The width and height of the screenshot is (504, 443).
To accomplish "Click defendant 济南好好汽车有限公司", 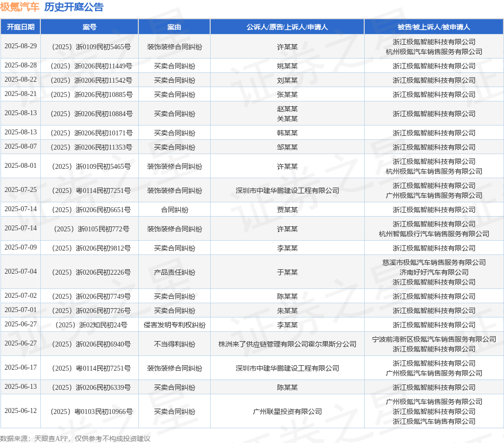I will coord(434,272).
